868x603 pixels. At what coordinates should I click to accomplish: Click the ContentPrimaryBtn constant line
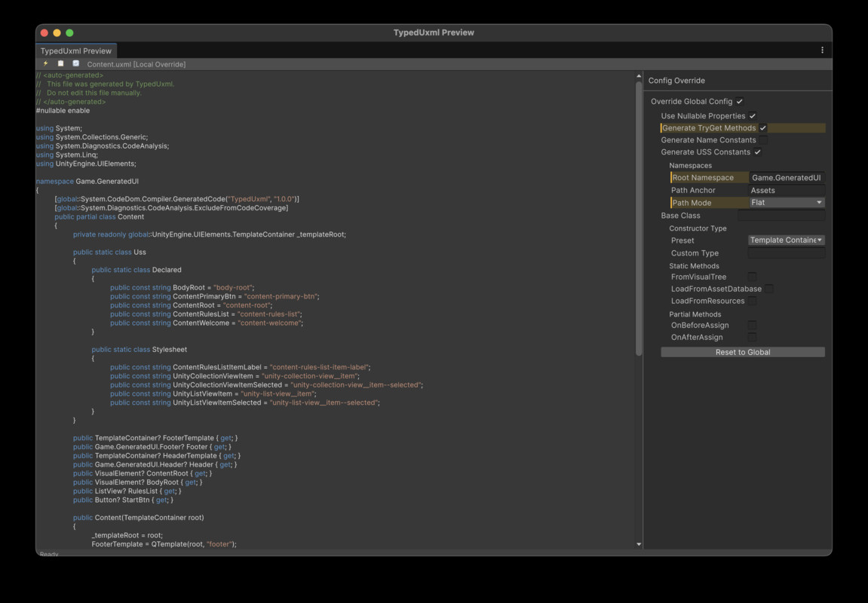[x=215, y=296]
